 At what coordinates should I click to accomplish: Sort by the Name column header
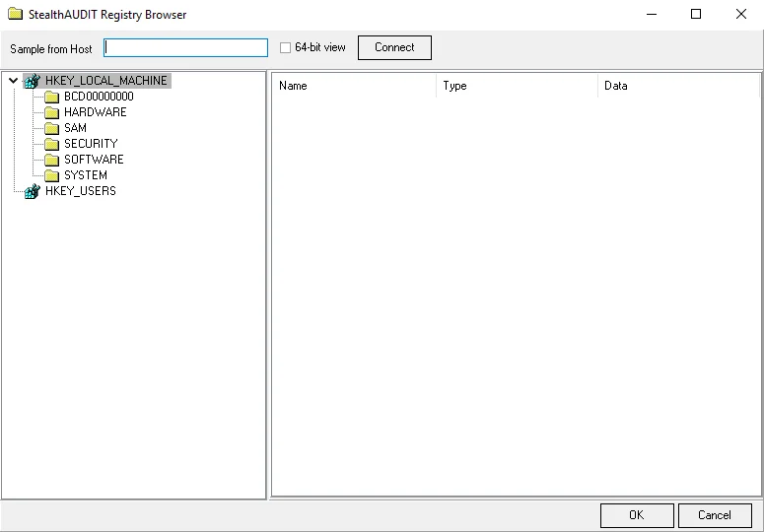[x=354, y=86]
